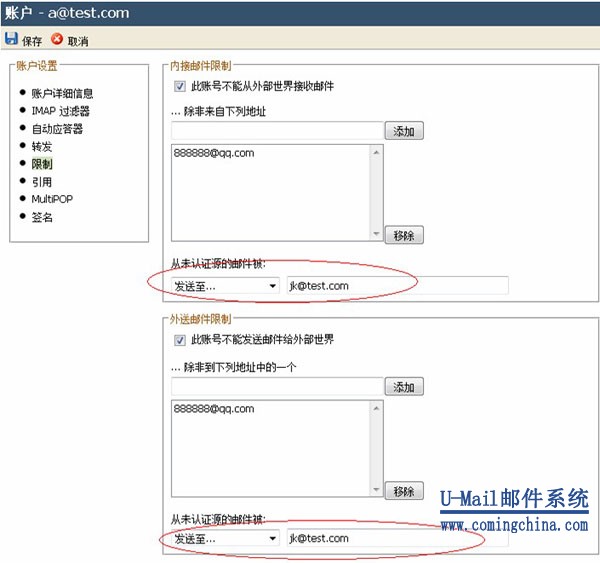Open 转发 settings page

42,146
